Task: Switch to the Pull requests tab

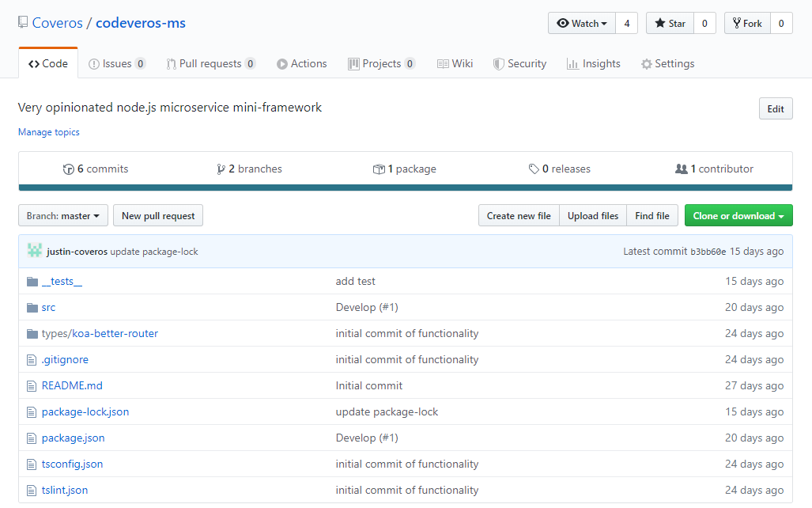Action: [x=211, y=64]
